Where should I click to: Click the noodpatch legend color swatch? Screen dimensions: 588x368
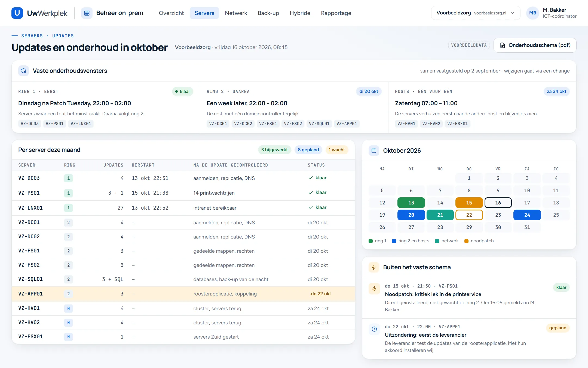point(466,241)
